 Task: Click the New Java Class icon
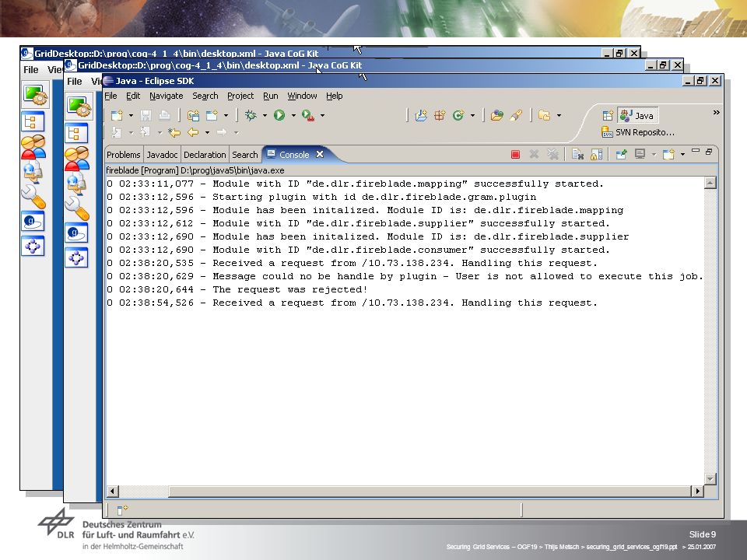point(458,115)
